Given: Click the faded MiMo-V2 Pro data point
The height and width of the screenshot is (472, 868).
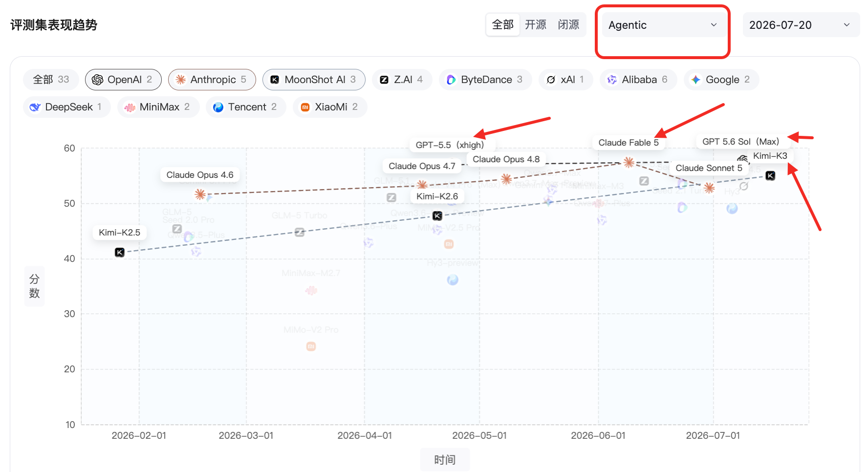Looking at the screenshot, I should (x=311, y=346).
